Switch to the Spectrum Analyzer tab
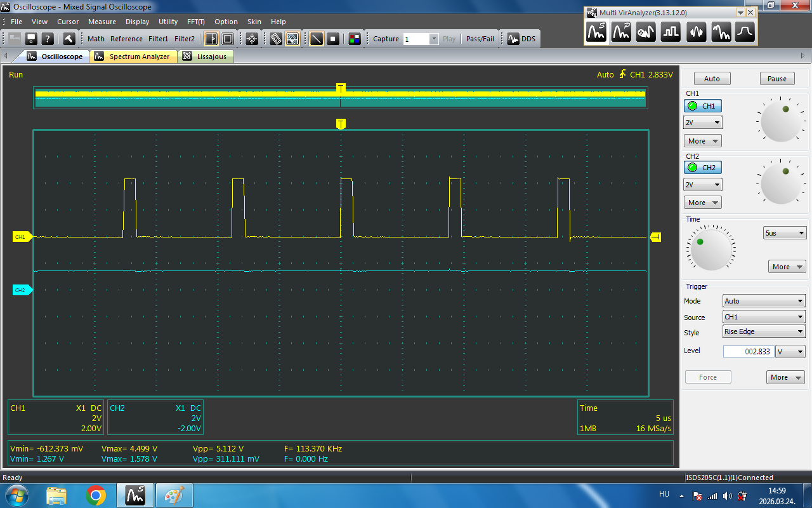 pos(133,57)
